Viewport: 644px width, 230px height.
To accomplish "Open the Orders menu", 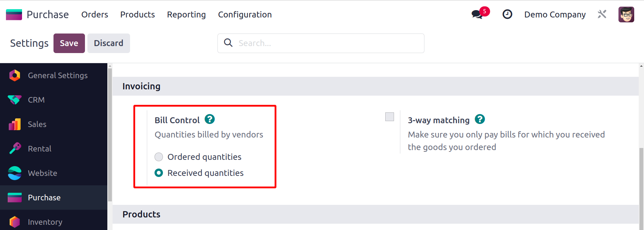I will pyautogui.click(x=95, y=15).
